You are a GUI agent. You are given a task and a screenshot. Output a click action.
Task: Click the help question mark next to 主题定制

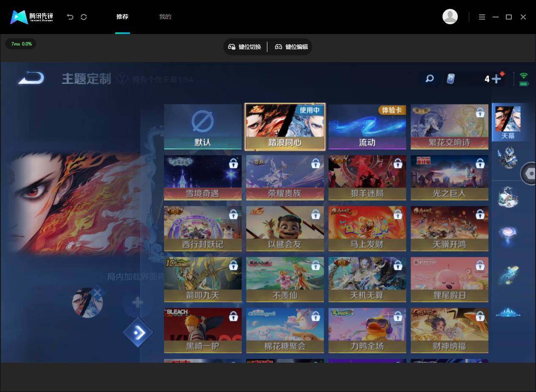pos(122,79)
